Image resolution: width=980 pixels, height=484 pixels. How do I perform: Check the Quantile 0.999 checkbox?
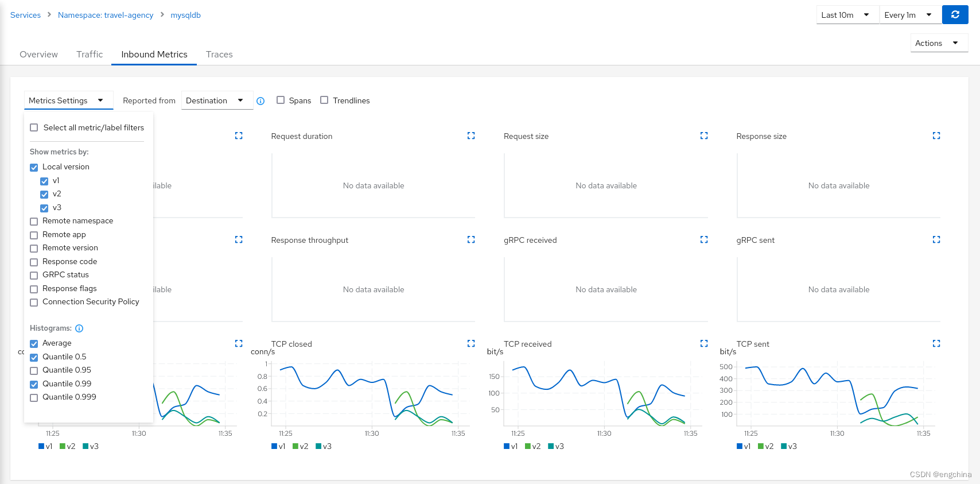tap(34, 397)
